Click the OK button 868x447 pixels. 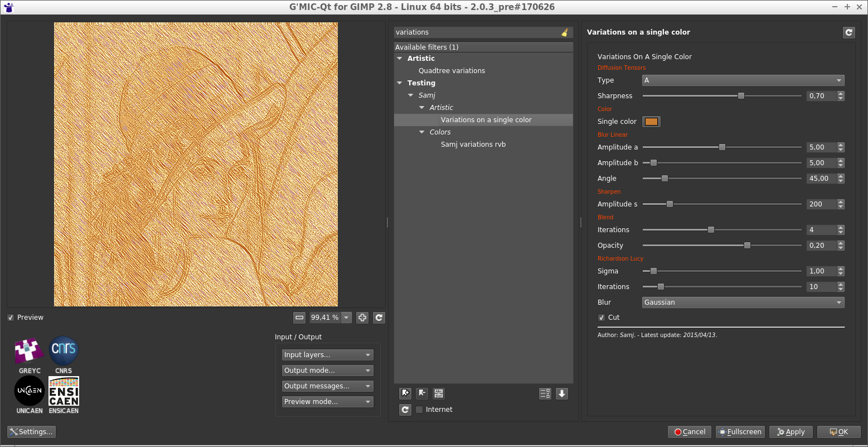click(838, 432)
